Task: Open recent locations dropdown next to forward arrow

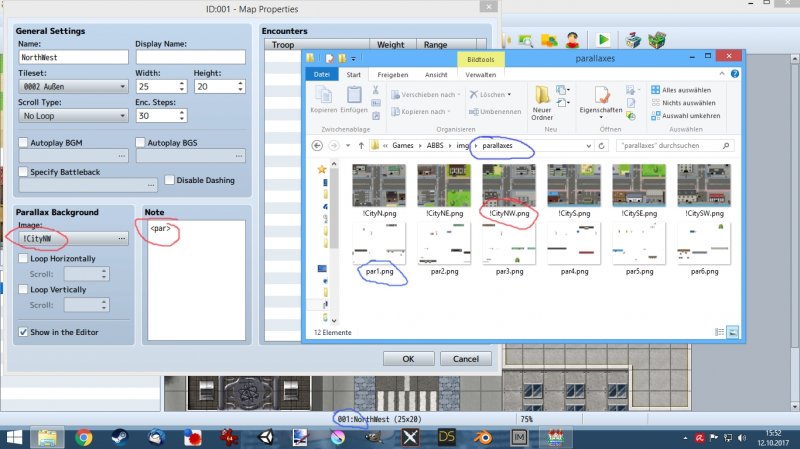Action: pyautogui.click(x=348, y=145)
